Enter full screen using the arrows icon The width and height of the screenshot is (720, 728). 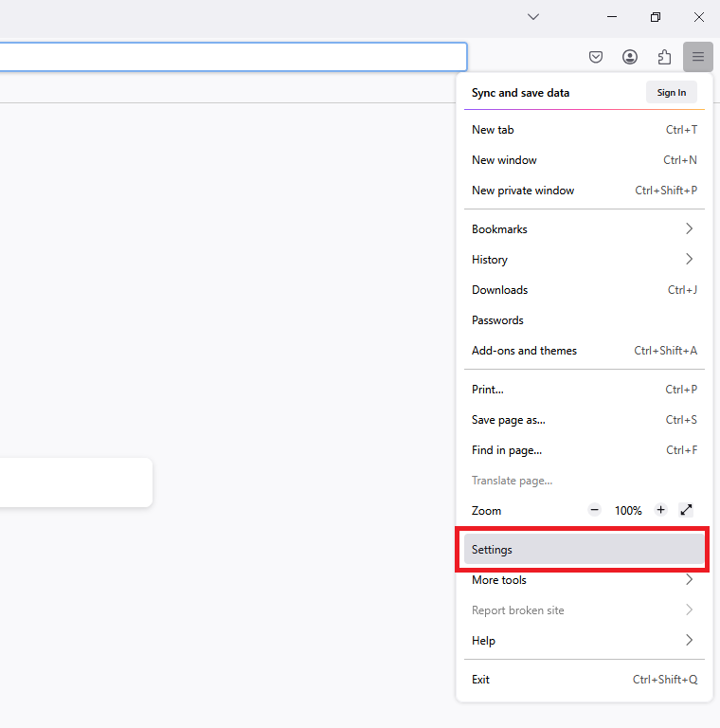(687, 510)
